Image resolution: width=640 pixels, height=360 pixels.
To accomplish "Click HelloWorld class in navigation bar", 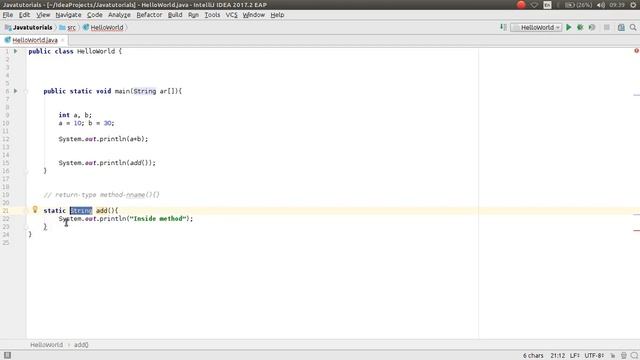I will coord(103,27).
